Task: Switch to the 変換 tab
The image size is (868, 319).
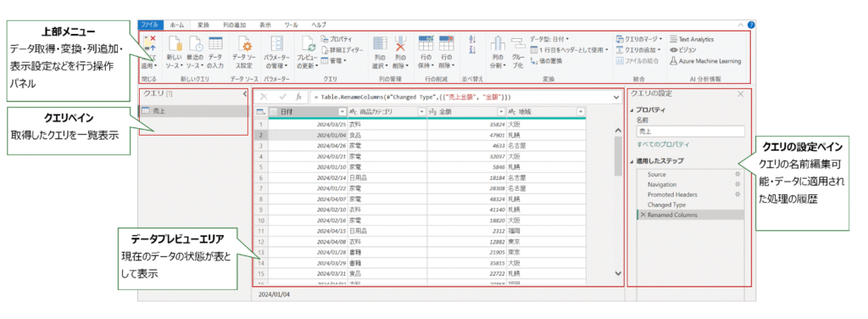Action: point(203,25)
